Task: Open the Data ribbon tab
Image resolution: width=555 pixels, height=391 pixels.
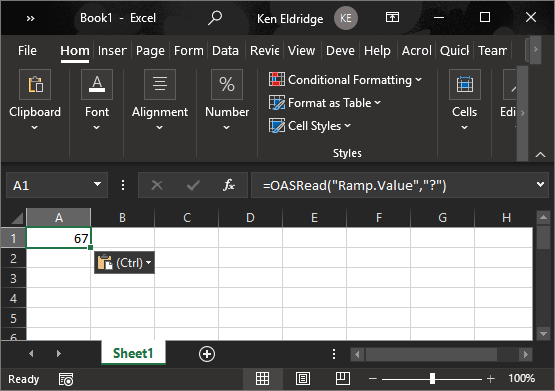Action: [x=225, y=51]
